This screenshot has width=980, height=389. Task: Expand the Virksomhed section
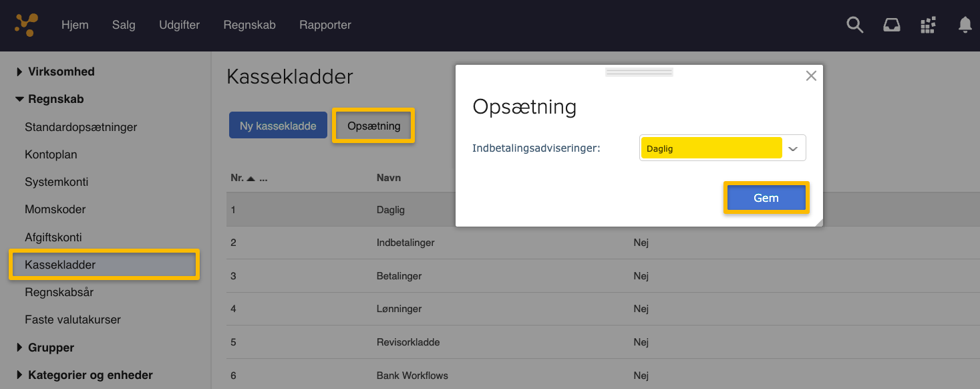click(61, 72)
